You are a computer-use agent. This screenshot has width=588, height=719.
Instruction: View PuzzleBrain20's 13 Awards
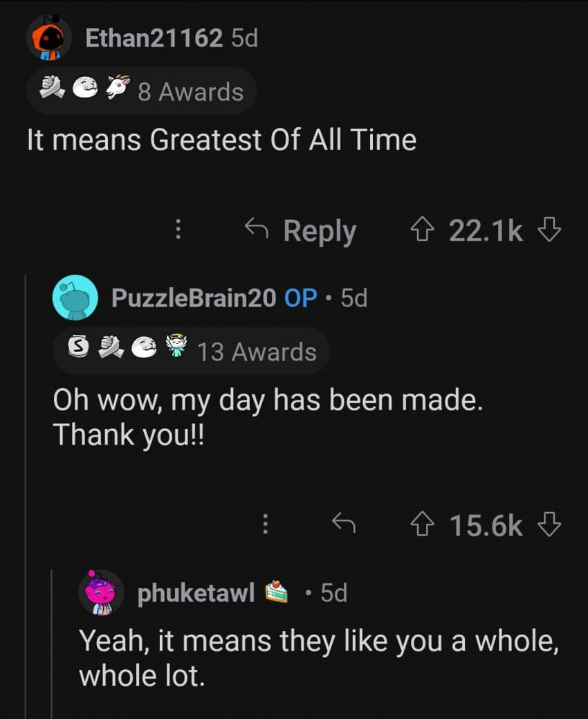coord(257,352)
